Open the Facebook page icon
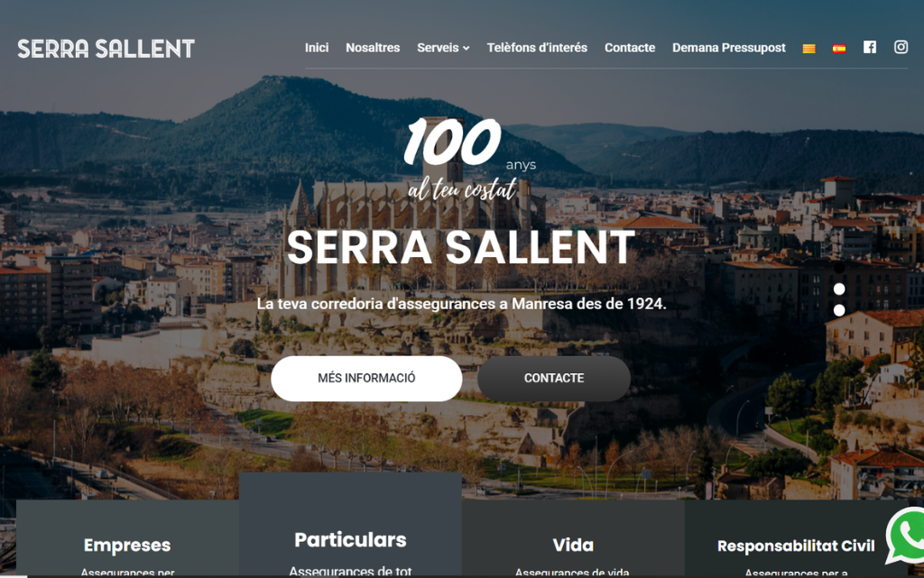The image size is (924, 578). (869, 47)
